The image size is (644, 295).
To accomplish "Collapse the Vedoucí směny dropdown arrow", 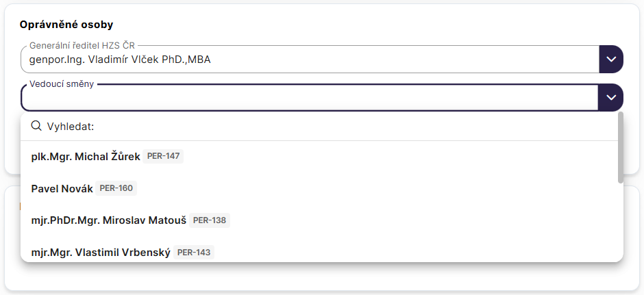I will [x=611, y=98].
